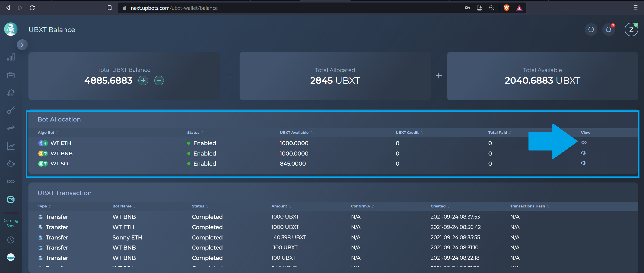Open Brave Rewards triangle icon
This screenshot has height=273, width=644.
pos(519,8)
